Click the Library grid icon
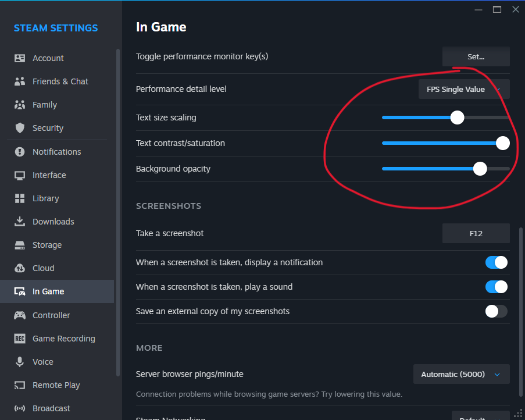The image size is (525, 420). (20, 198)
